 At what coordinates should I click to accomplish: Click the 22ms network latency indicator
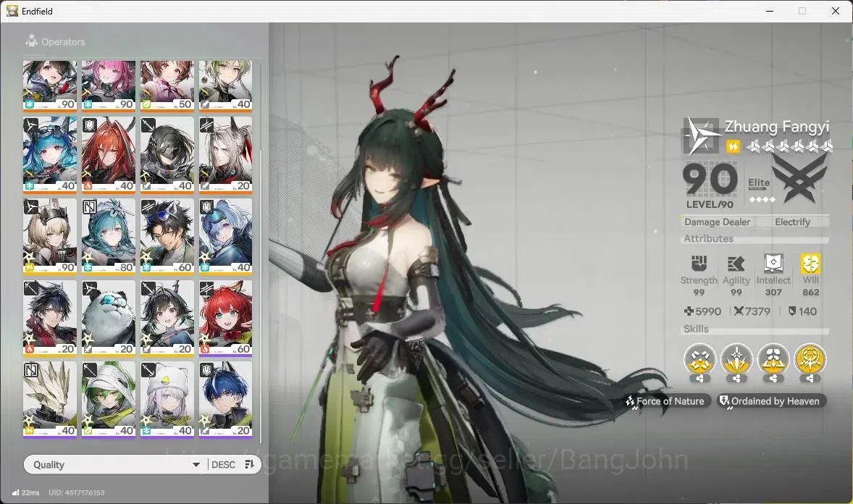pos(25,492)
